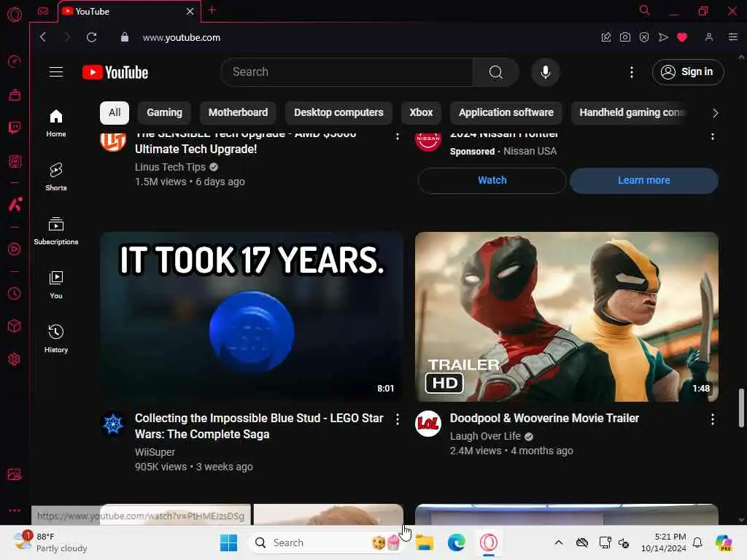
Task: Open the YouTube guide hamburger menu
Action: pyautogui.click(x=56, y=72)
